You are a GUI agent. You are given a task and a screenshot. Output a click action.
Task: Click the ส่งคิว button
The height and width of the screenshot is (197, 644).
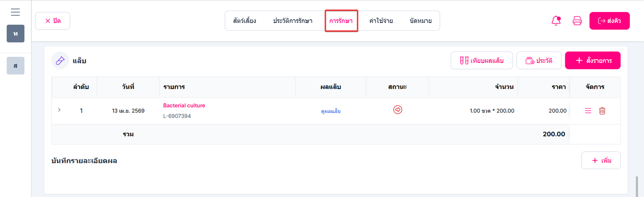[609, 21]
